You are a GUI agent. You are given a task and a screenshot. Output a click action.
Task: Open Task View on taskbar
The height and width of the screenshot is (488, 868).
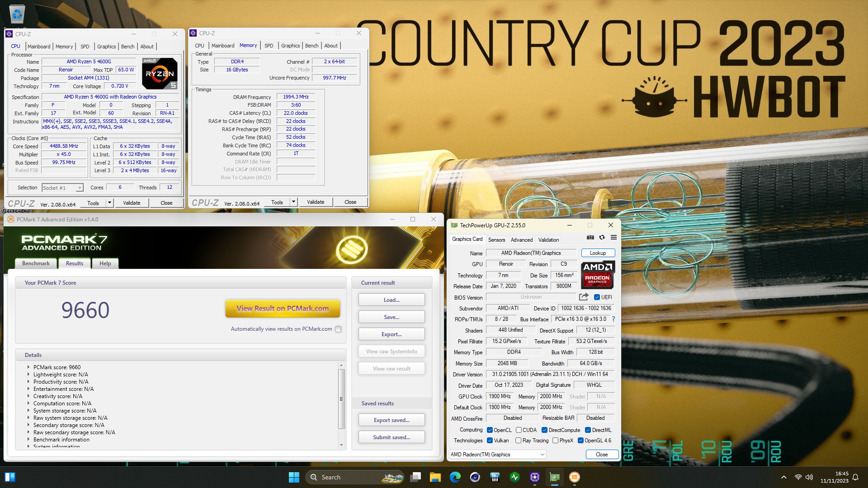[415, 477]
